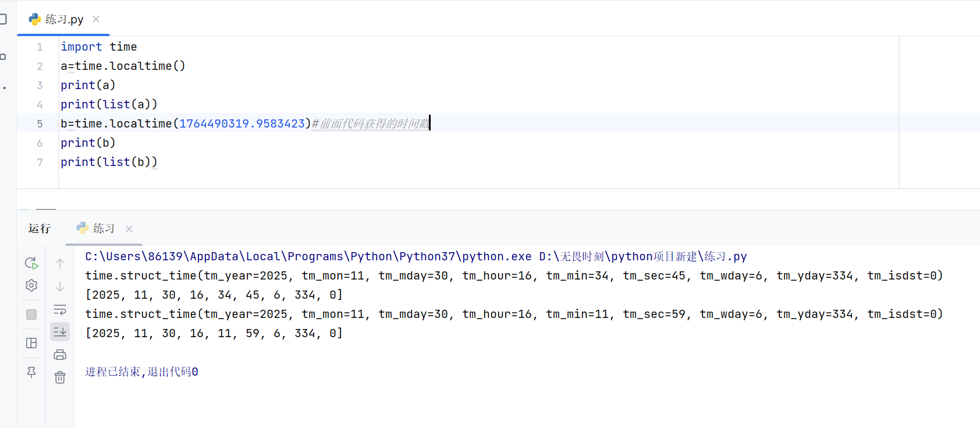Screen dimensions: 980x428
Task: Click code line 'print(a)'
Action: pos(88,85)
